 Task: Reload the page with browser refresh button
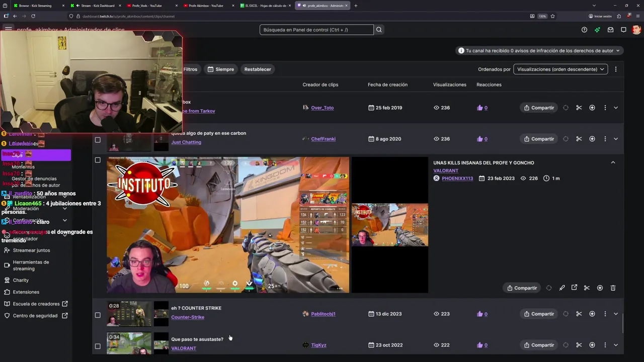[x=33, y=16]
